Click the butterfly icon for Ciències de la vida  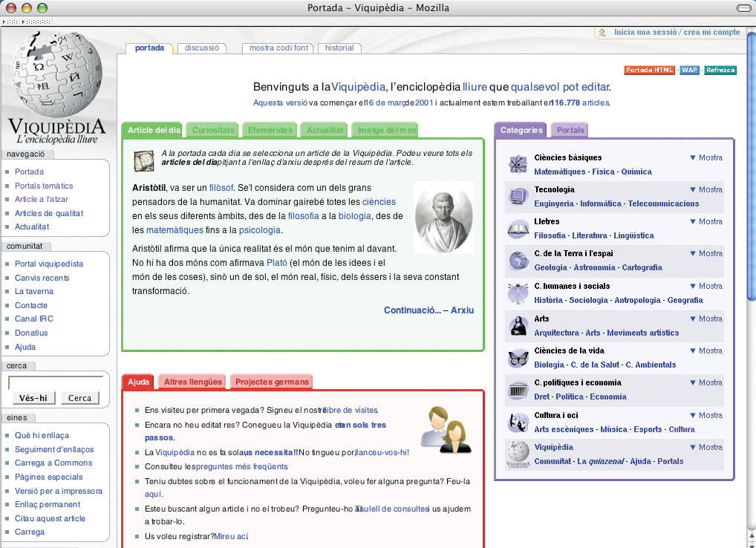click(518, 358)
